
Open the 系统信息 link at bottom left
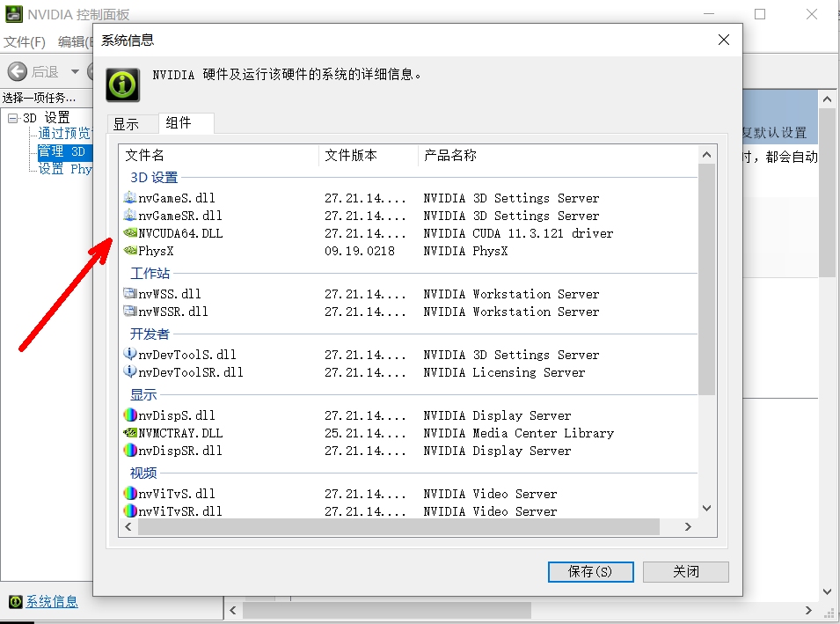(x=52, y=601)
